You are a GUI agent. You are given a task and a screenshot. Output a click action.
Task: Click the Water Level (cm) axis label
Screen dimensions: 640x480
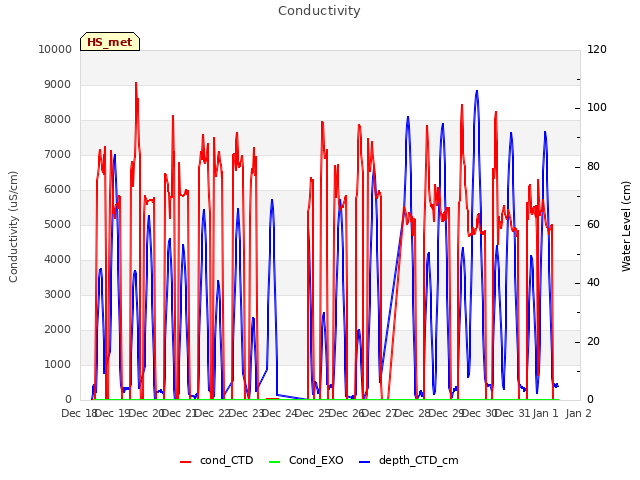point(626,227)
